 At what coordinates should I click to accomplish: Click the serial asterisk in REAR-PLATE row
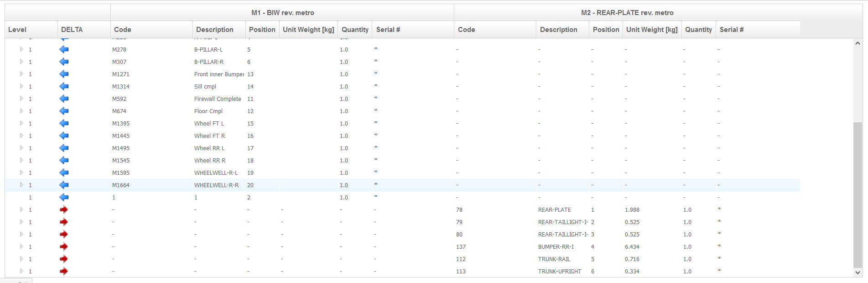(x=719, y=209)
